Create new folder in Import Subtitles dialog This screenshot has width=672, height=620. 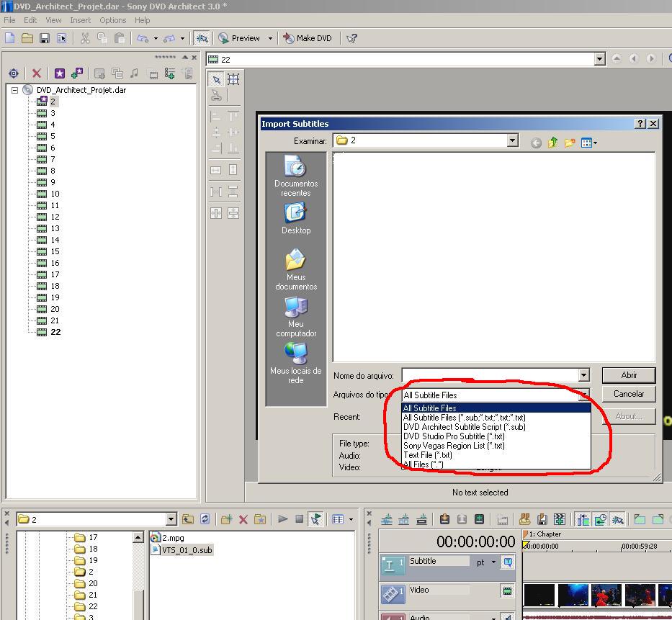click(x=570, y=143)
